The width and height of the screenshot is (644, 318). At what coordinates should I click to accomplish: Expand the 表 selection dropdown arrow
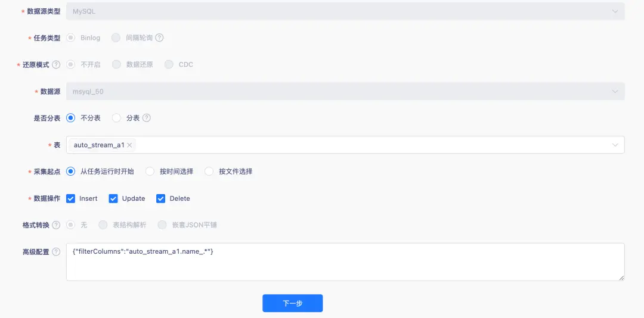(615, 145)
